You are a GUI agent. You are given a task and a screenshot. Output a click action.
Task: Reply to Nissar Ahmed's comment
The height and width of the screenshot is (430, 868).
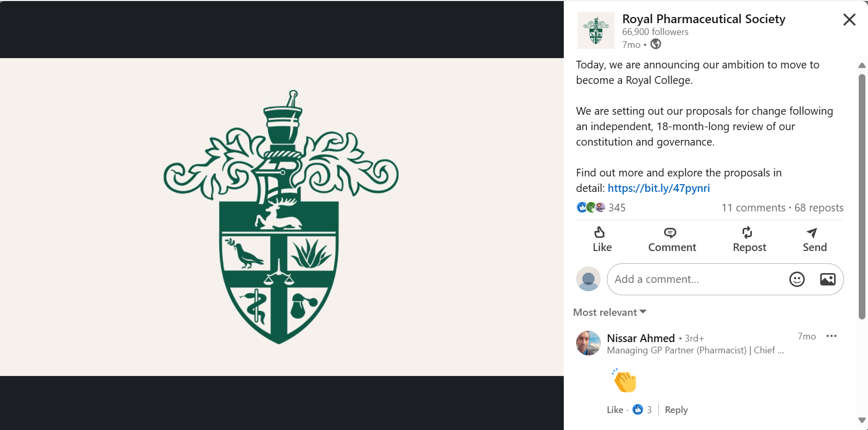pyautogui.click(x=676, y=409)
